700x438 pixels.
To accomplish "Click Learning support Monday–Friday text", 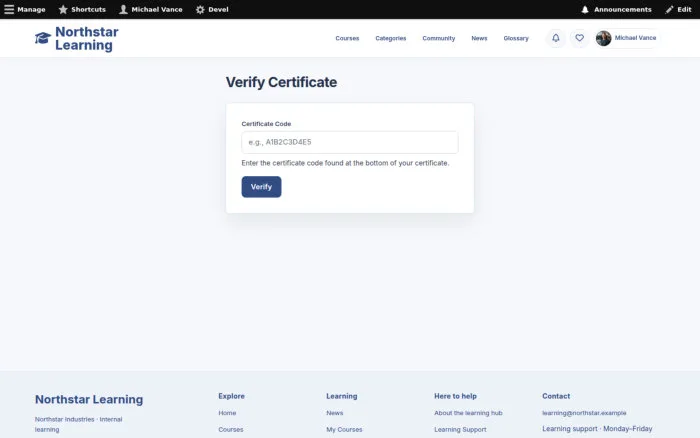I will [x=597, y=429].
